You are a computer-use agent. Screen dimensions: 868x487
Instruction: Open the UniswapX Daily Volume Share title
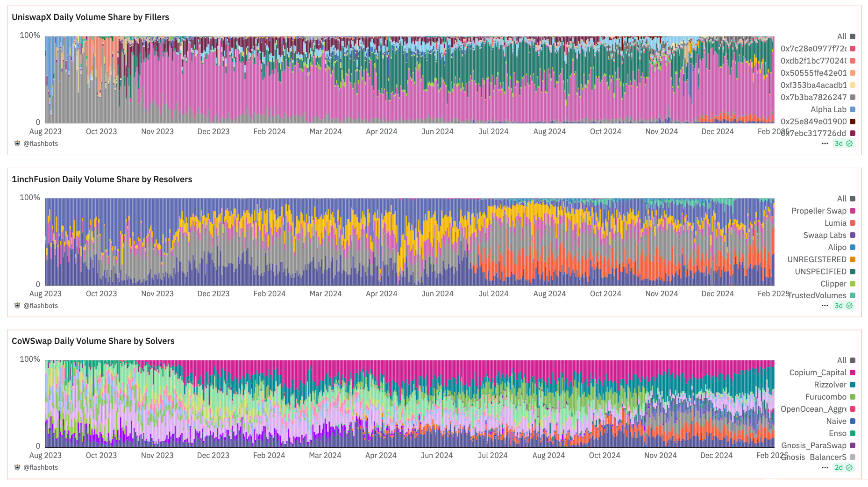90,17
